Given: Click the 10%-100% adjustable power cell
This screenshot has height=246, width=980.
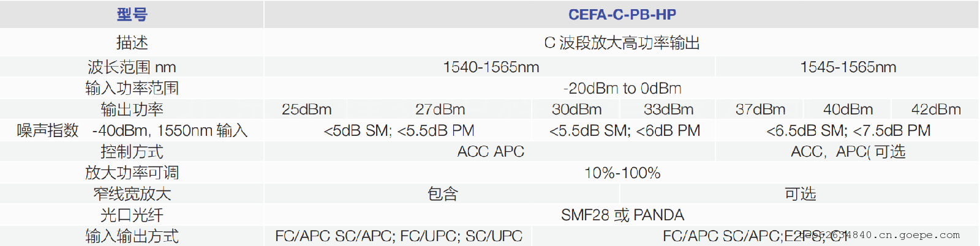Looking at the screenshot, I should (622, 173).
